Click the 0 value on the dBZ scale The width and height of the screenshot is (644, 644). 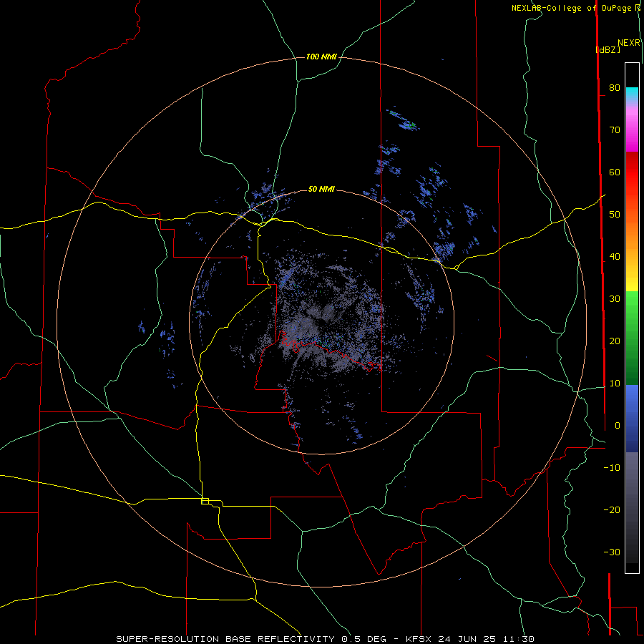point(618,426)
